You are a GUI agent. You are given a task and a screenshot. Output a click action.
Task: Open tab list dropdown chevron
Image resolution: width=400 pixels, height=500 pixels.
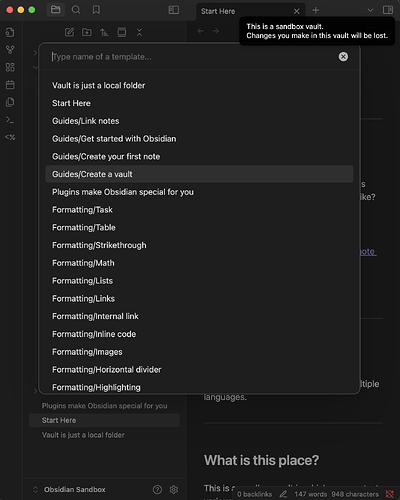tap(370, 10)
